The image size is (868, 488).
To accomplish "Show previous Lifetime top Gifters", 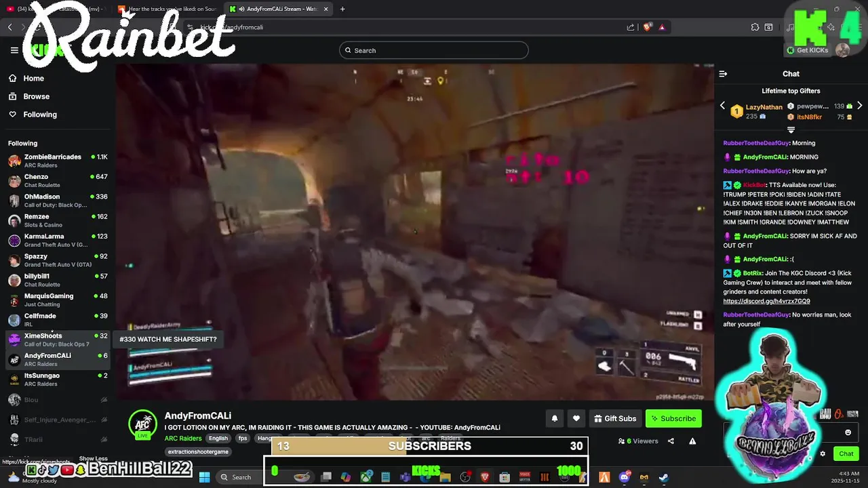I will 722,106.
